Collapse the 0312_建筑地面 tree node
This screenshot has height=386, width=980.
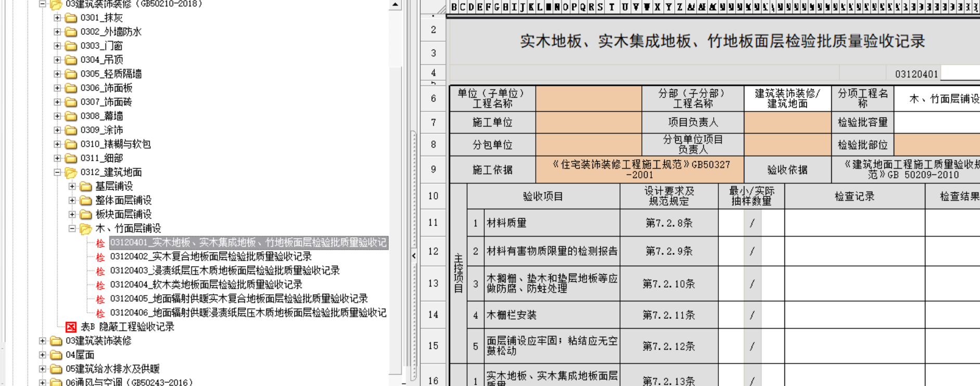57,172
